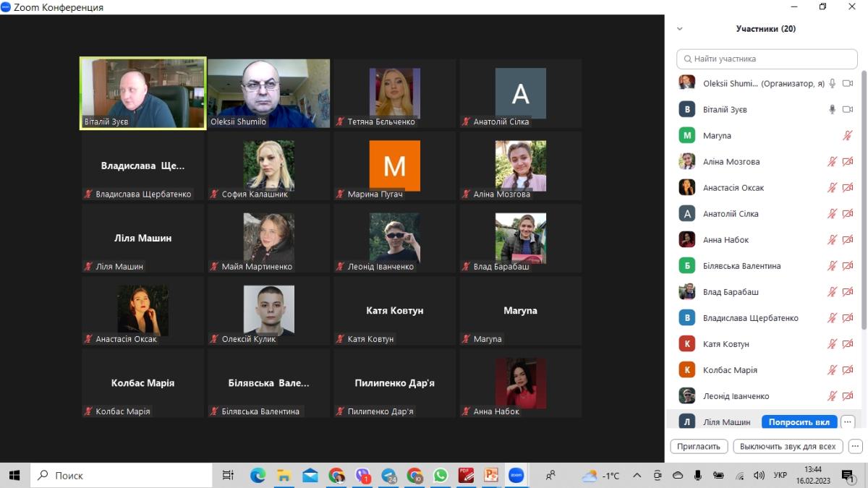Click Катя Ковтун's disabled video icon

tap(848, 344)
